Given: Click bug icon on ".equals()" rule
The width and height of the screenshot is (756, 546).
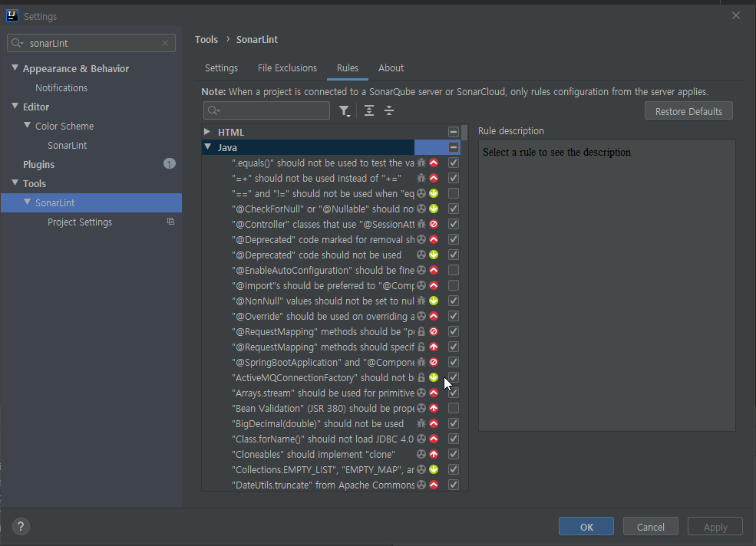Looking at the screenshot, I should [x=421, y=163].
